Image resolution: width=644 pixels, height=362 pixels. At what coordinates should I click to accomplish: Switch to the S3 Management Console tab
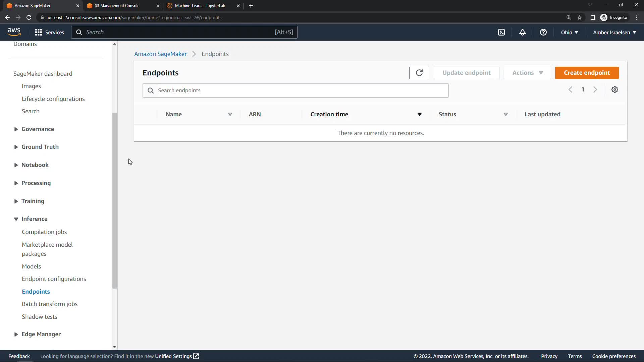coord(117,6)
